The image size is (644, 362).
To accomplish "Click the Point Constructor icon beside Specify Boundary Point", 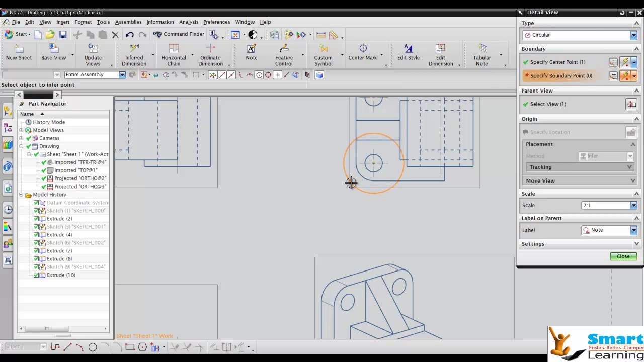I will (613, 76).
